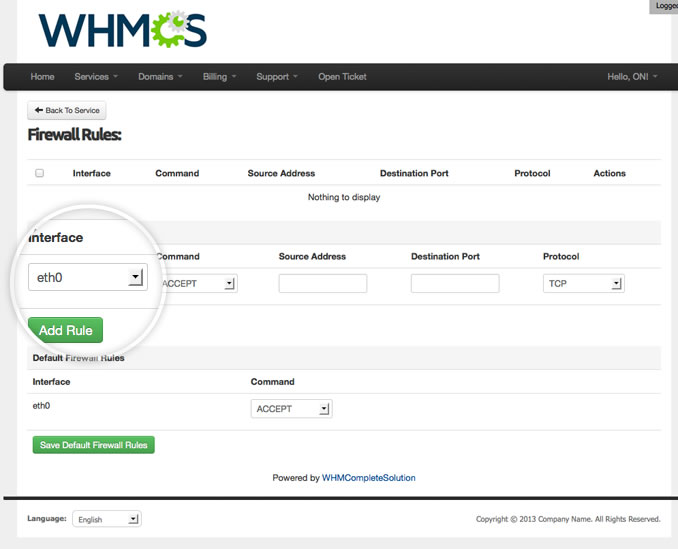The height and width of the screenshot is (549, 678).
Task: Click Save Default Firewall Rules button
Action: [93, 445]
